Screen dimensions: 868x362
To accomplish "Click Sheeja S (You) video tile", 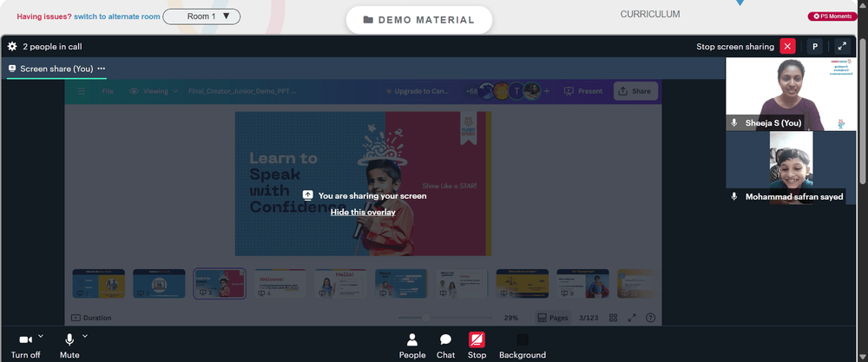I will click(791, 94).
